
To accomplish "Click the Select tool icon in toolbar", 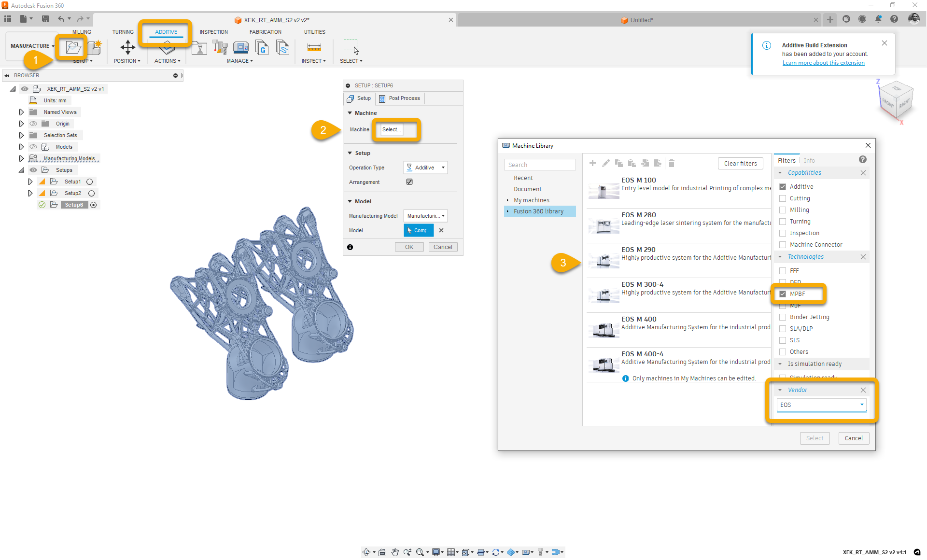I will point(351,47).
